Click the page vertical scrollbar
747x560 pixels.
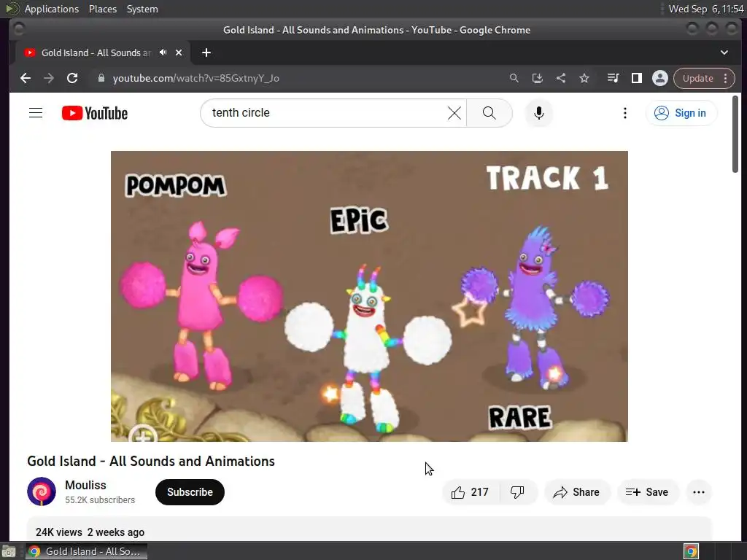tap(735, 134)
